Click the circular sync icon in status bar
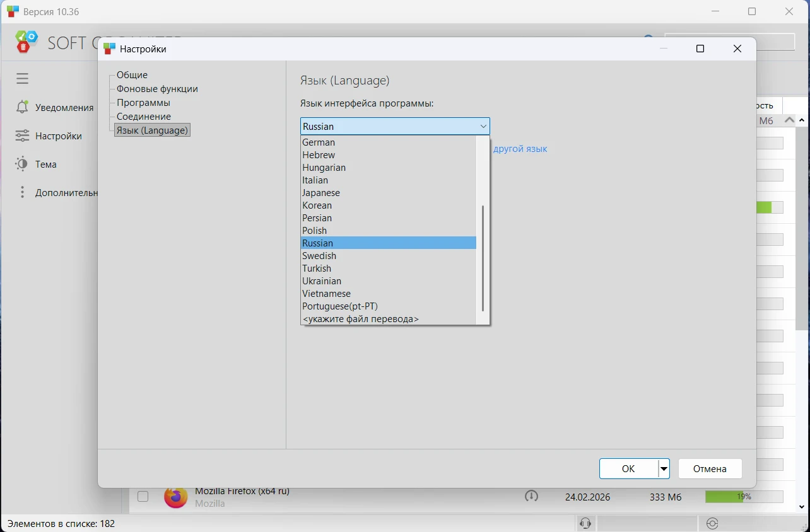 point(712,523)
